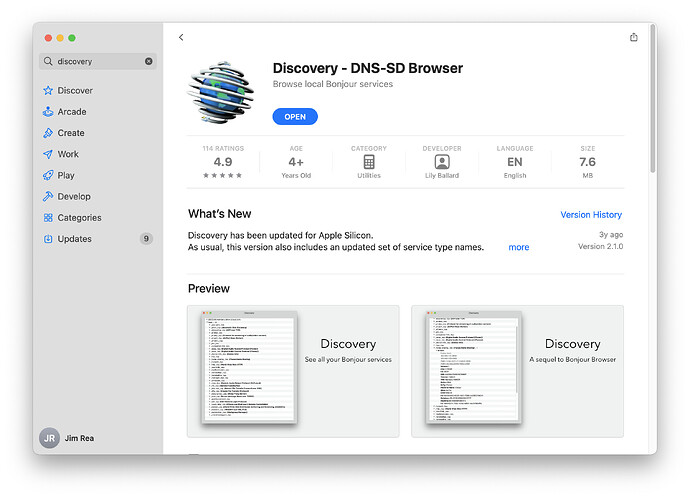Click the five star rating row
The height and width of the screenshot is (498, 690).
[x=222, y=175]
